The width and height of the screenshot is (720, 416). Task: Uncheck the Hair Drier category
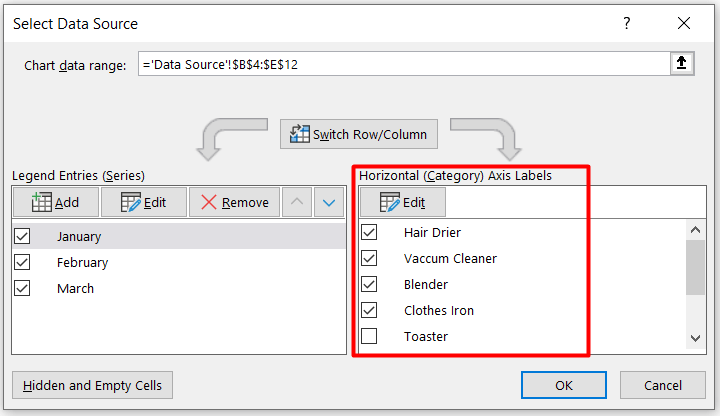[x=369, y=232]
